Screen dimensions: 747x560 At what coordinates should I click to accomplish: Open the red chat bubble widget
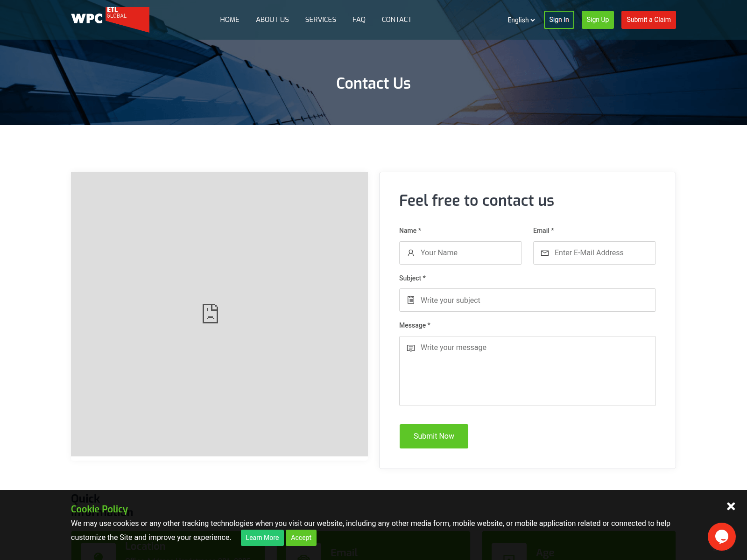coord(722,537)
